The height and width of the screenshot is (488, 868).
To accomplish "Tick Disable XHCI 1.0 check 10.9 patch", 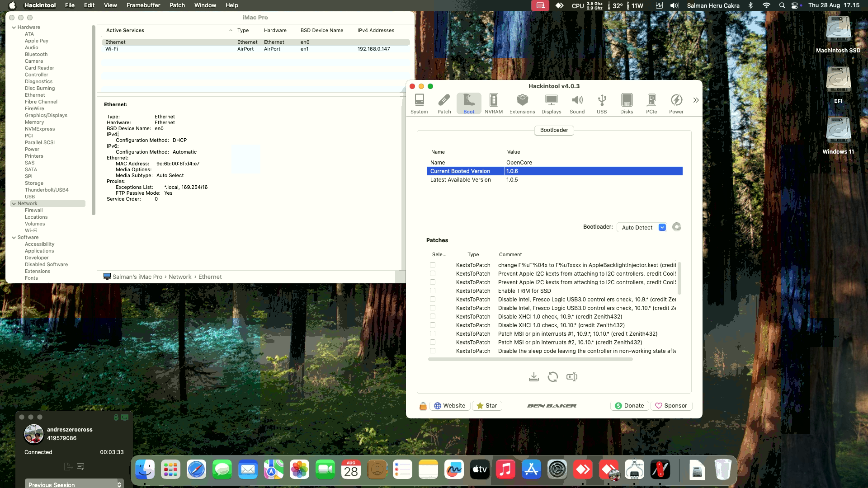I will point(433,317).
